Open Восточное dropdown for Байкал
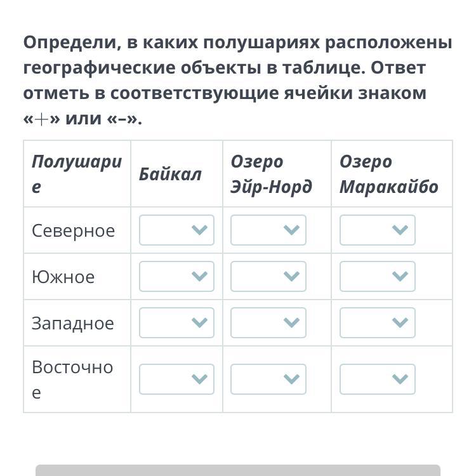The height and width of the screenshot is (476, 476). coord(176,379)
